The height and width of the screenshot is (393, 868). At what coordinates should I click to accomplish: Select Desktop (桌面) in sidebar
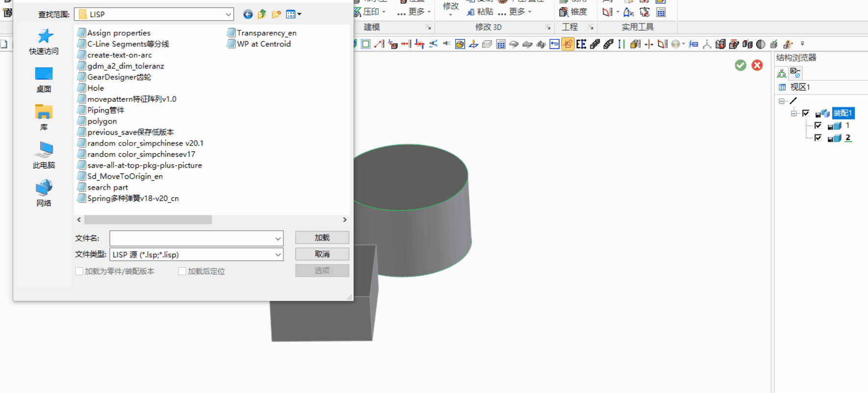coord(44,80)
